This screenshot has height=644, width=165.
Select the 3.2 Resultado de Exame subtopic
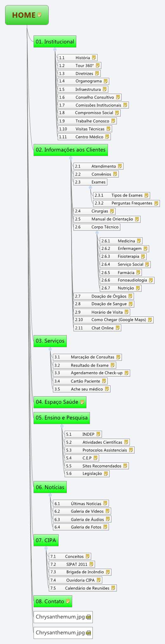coord(85,365)
